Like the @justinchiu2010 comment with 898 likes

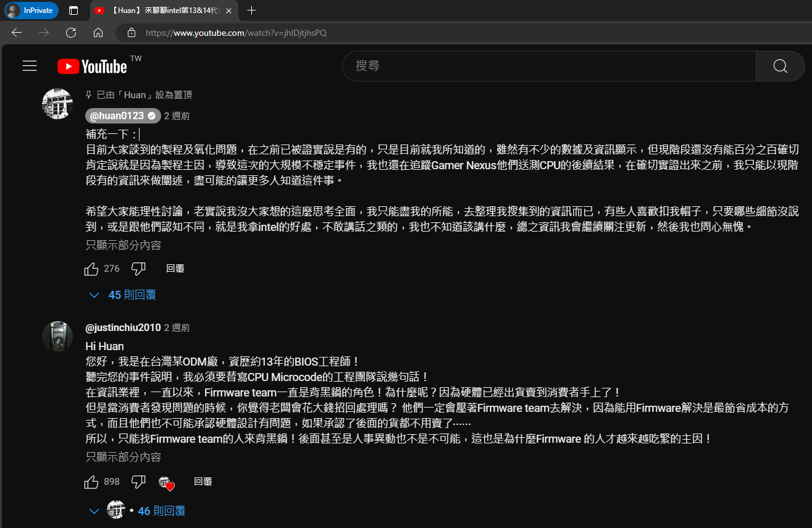91,482
